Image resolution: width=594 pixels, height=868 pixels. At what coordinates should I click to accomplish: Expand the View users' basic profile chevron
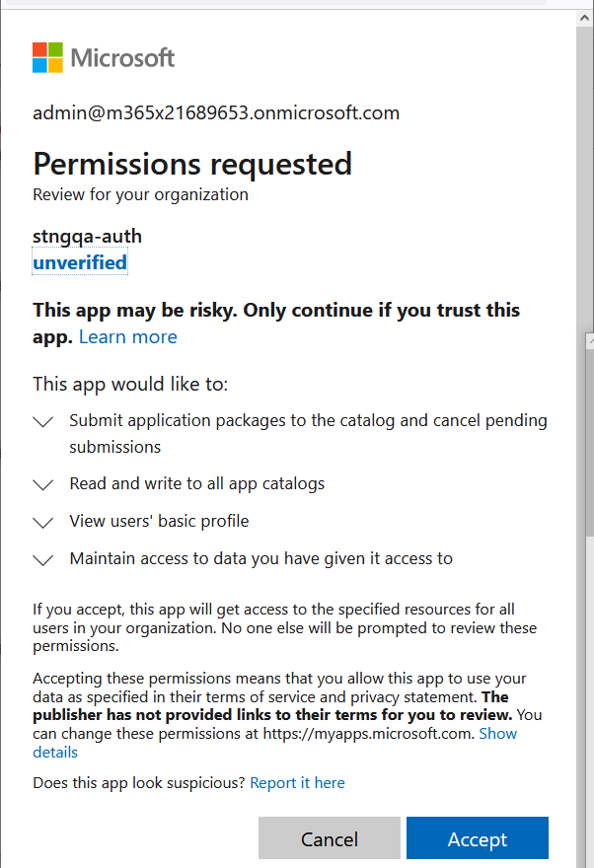tap(42, 522)
